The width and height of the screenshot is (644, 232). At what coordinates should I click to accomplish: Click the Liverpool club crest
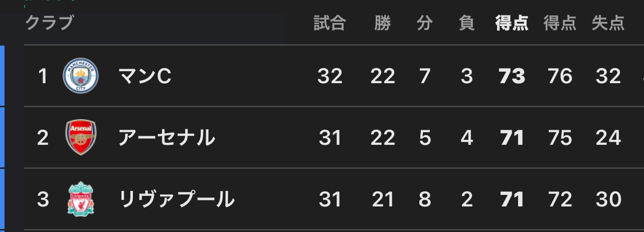coord(80,199)
